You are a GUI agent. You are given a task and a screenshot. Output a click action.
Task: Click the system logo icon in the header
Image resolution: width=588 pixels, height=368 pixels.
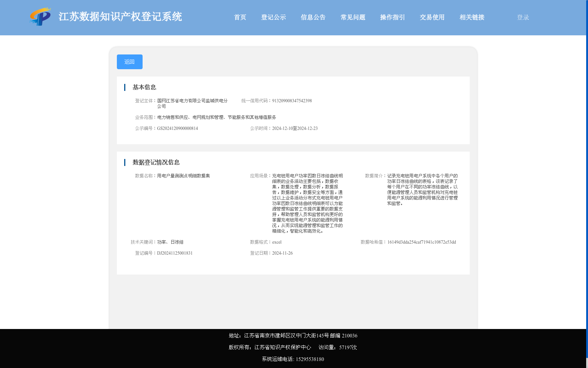click(x=40, y=17)
